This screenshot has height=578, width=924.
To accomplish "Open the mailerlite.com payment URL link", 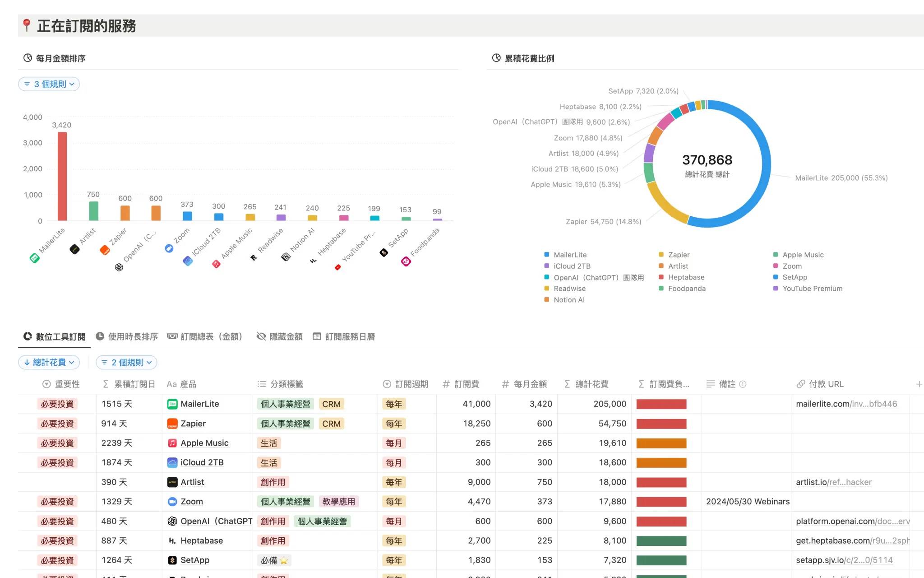I will click(846, 404).
